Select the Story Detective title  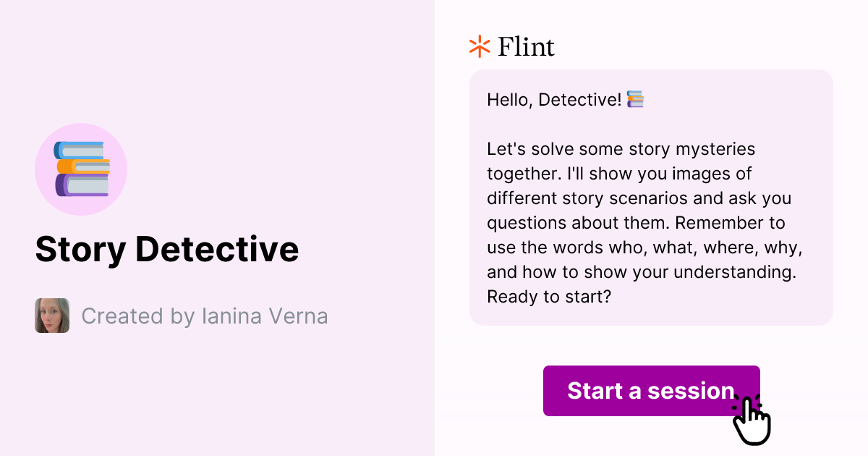(x=167, y=250)
